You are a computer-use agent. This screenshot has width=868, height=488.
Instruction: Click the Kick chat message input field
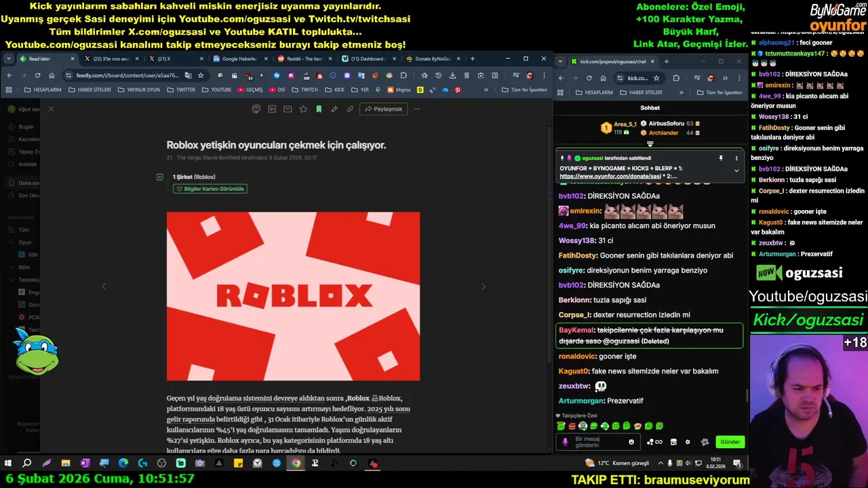(x=597, y=442)
